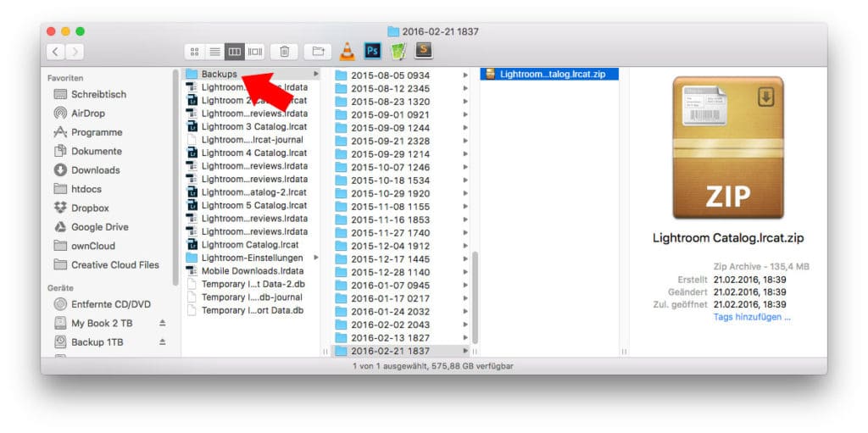Click the Sublime Text icon in toolbar

[x=423, y=51]
